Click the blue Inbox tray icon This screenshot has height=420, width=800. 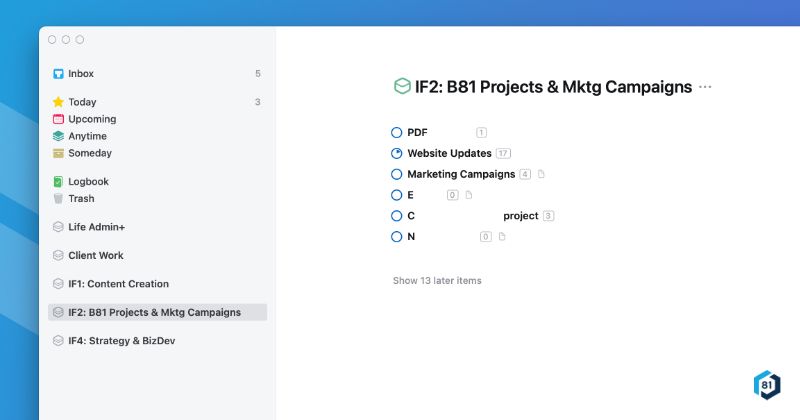58,74
